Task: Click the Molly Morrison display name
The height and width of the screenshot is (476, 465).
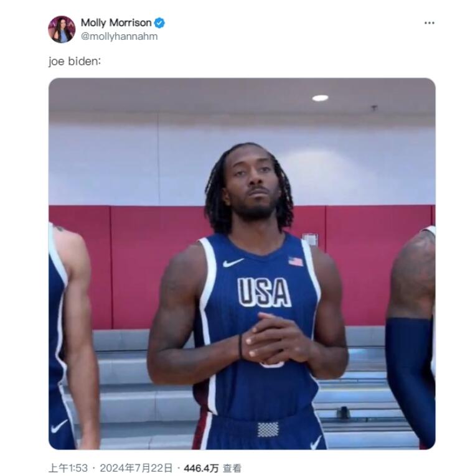Action: 116,23
